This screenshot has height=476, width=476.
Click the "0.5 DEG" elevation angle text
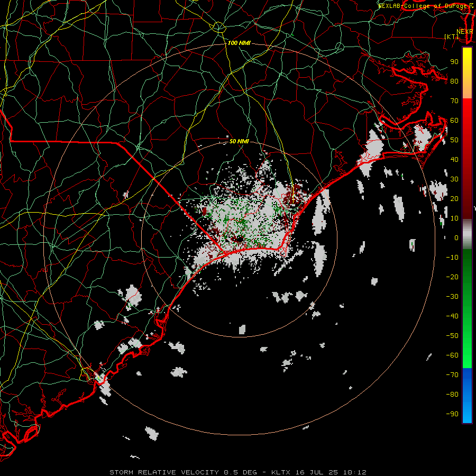click(241, 472)
